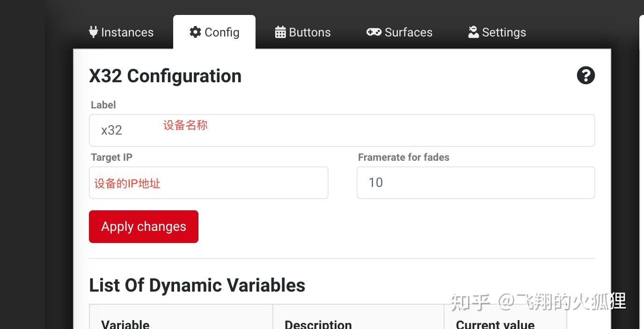Click the gear icon on Config tab

coord(195,32)
